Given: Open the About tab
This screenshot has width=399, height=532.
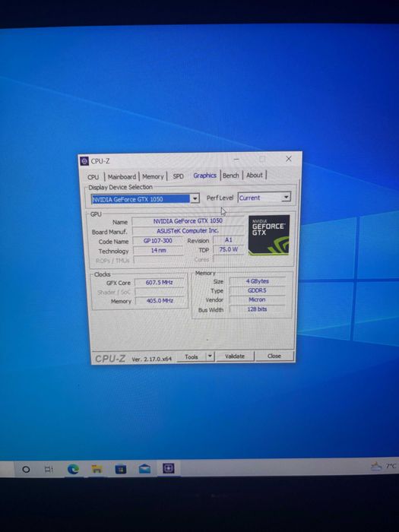Looking at the screenshot, I should tap(255, 175).
